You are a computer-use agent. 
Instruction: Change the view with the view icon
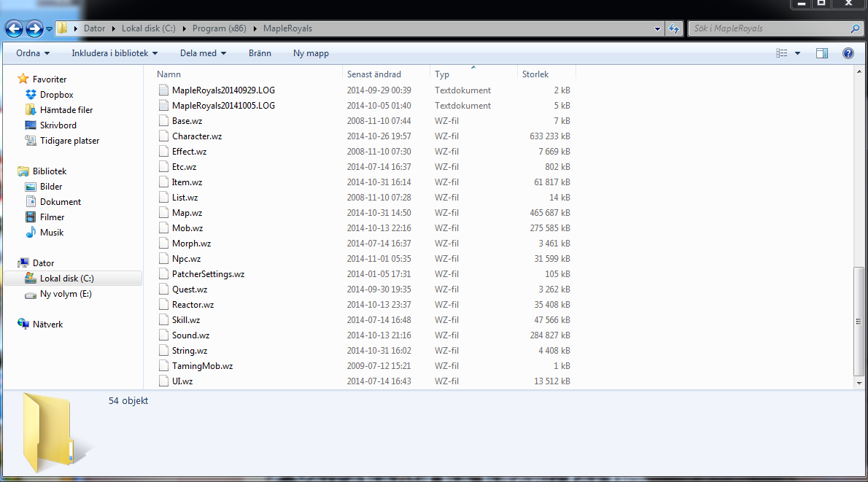pos(782,53)
